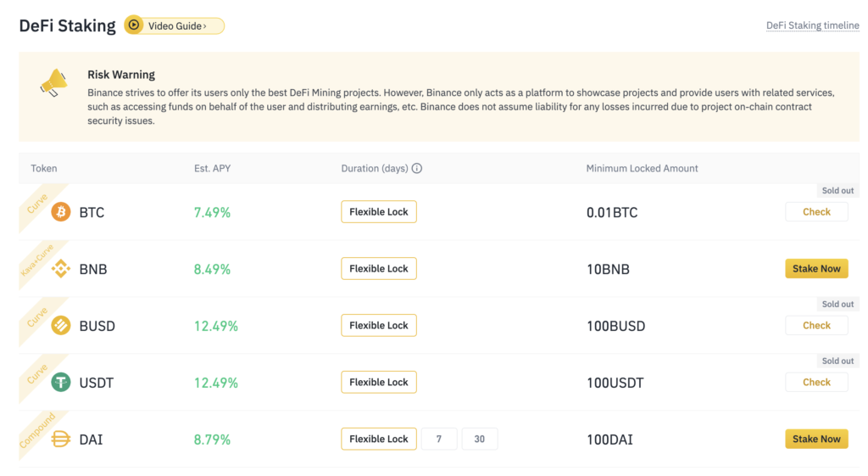Select Flexible Lock for BTC
Image resolution: width=868 pixels, height=476 pixels.
(379, 211)
